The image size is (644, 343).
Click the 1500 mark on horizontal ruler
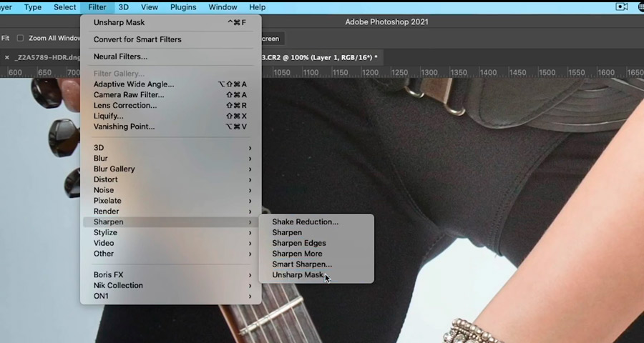pyautogui.click(x=547, y=73)
